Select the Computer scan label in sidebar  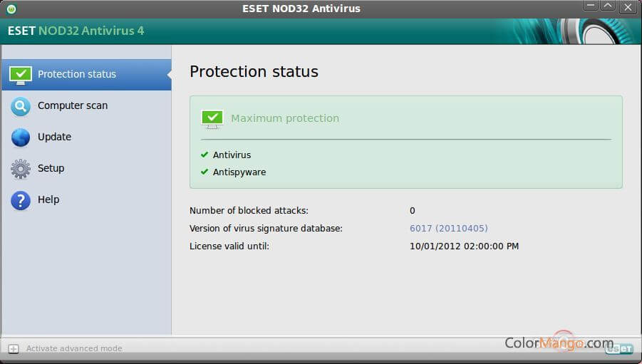(x=73, y=105)
